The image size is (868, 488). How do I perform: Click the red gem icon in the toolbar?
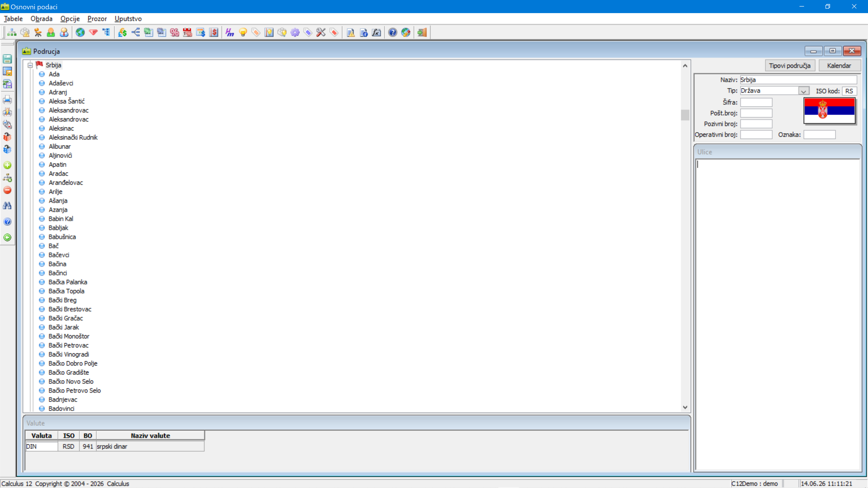(93, 32)
